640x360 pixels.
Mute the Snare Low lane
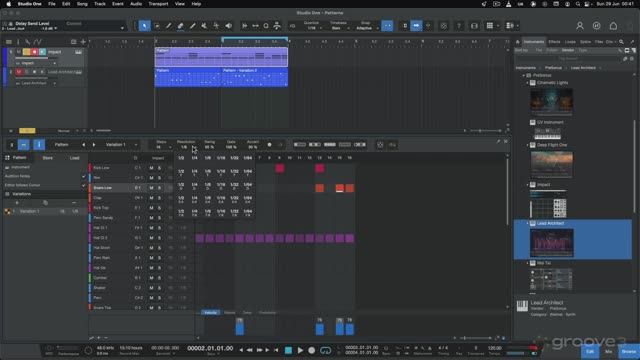click(151, 188)
